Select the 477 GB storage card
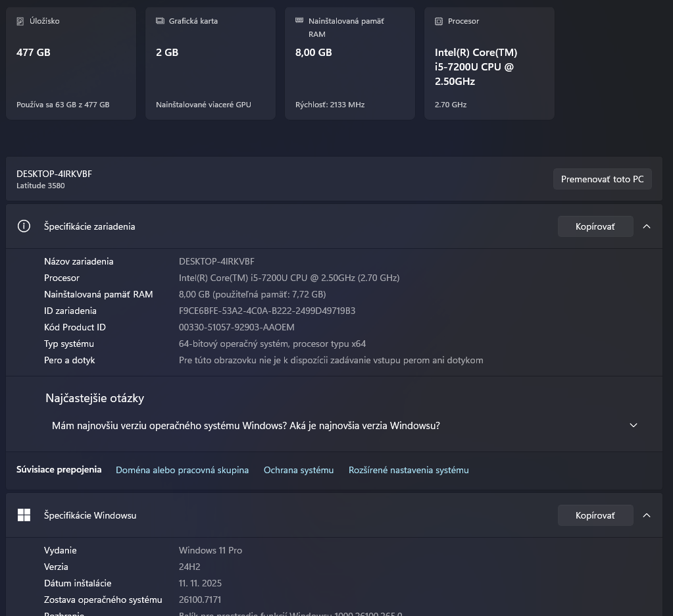The width and height of the screenshot is (673, 616). pyautogui.click(x=70, y=63)
